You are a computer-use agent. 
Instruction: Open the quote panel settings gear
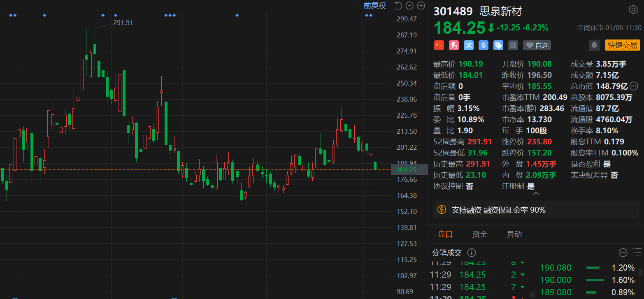click(x=633, y=10)
